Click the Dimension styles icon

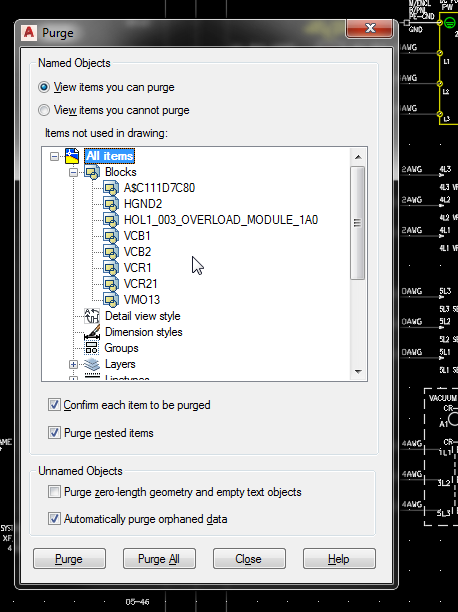coord(92,332)
